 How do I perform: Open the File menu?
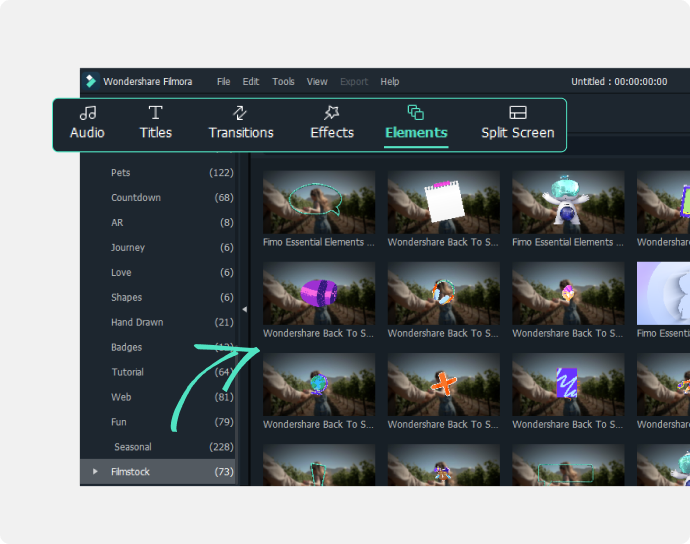pyautogui.click(x=224, y=81)
